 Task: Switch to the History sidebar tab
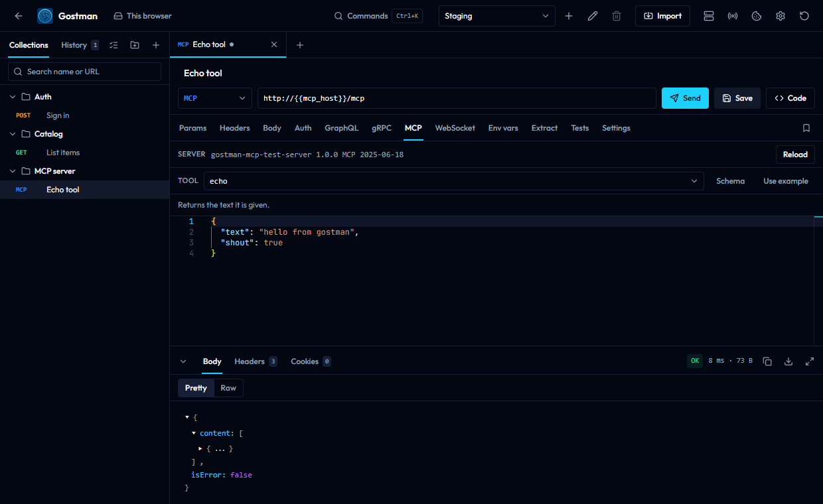point(80,45)
